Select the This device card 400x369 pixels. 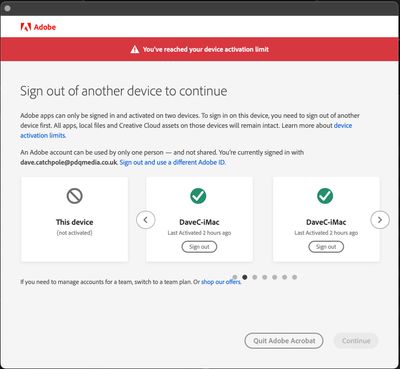(x=75, y=219)
